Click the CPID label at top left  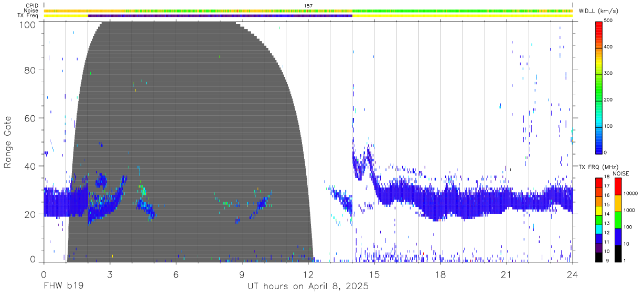[31, 6]
